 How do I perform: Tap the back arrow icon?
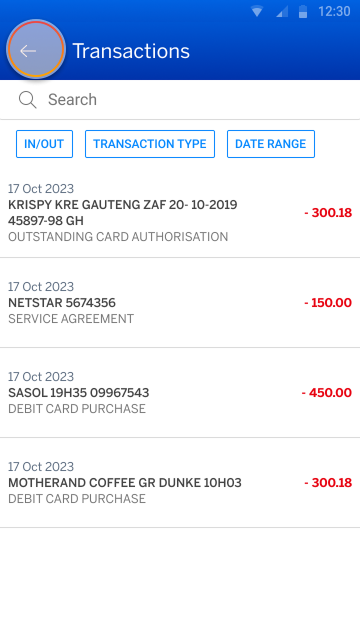click(x=28, y=51)
